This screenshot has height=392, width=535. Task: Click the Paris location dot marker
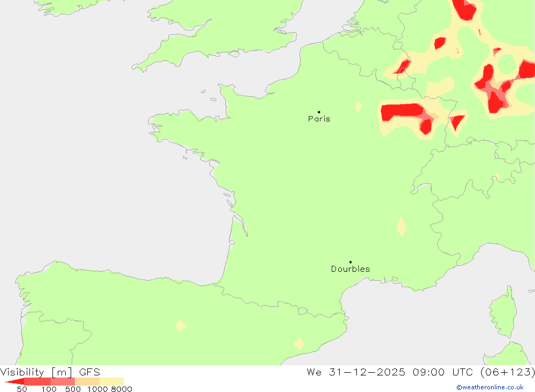(319, 112)
